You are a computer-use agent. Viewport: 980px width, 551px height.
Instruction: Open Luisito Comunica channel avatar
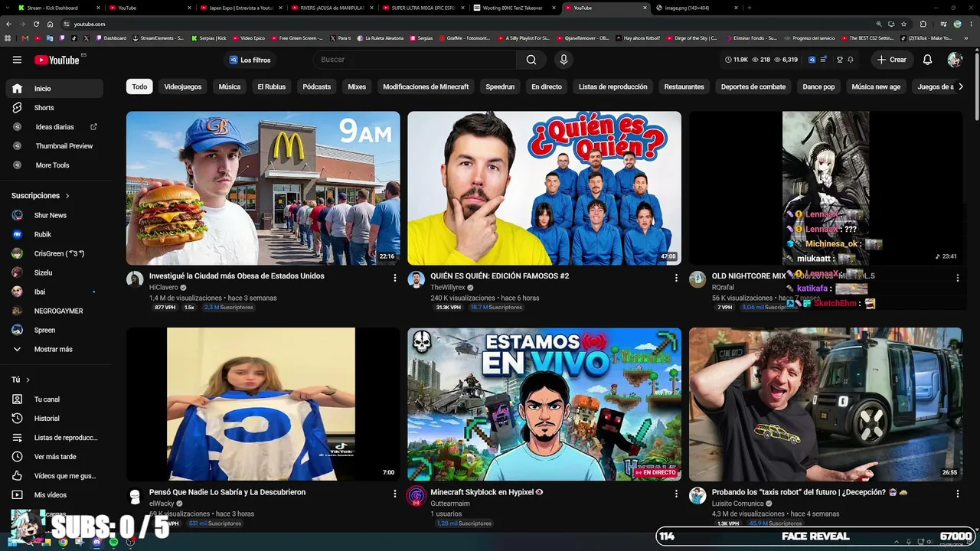(x=697, y=496)
